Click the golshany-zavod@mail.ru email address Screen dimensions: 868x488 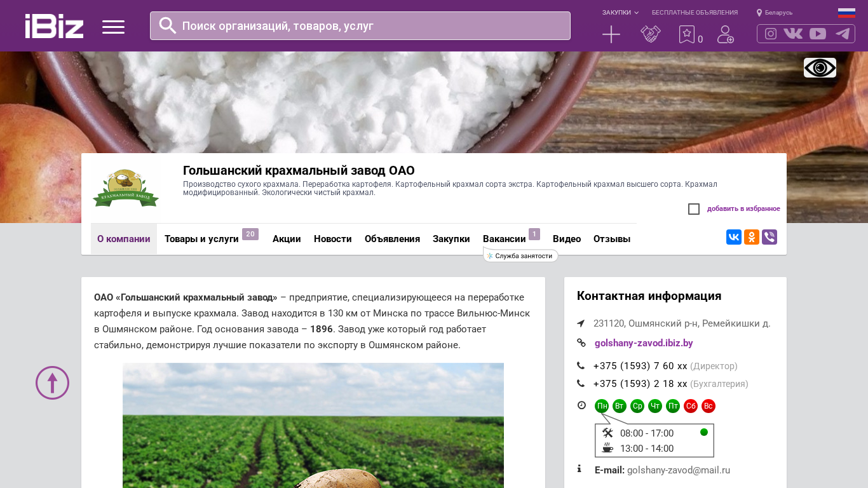(679, 470)
